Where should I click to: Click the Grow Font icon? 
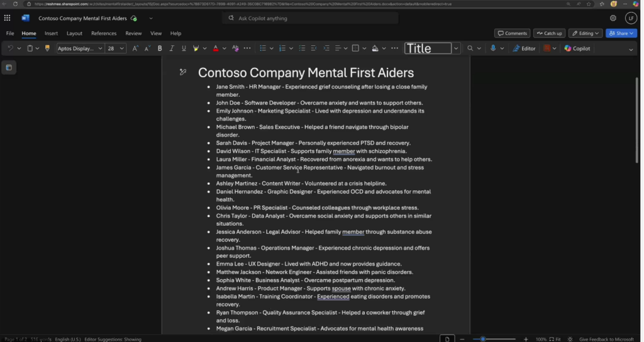[135, 48]
